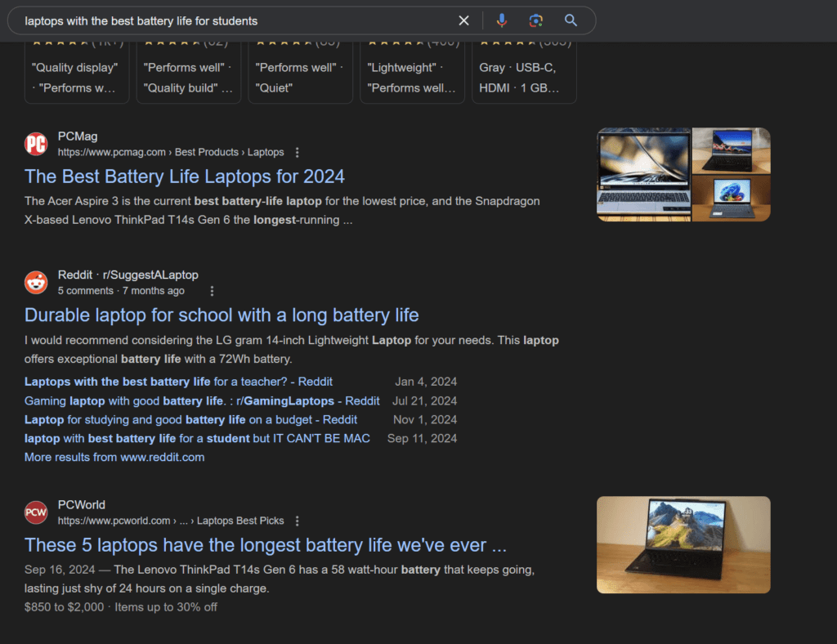837x644 pixels.
Task: Click the PCMag site favicon
Action: [x=36, y=144]
